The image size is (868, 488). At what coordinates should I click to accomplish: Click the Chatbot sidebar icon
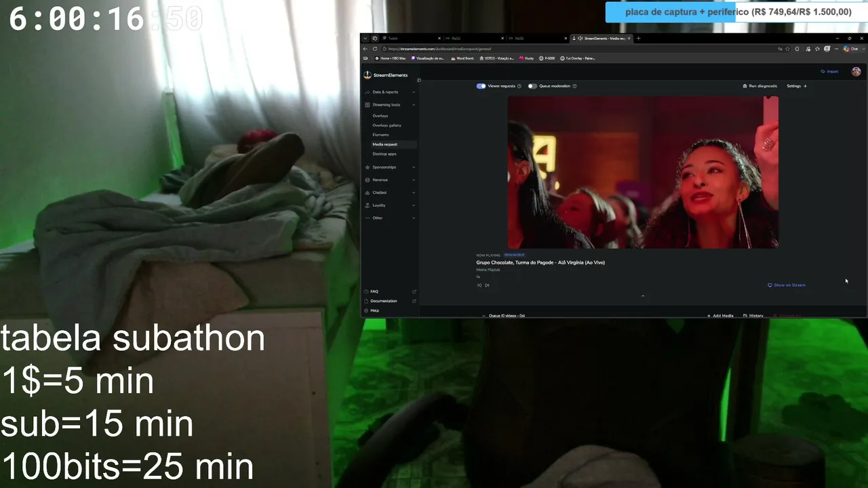pyautogui.click(x=368, y=192)
